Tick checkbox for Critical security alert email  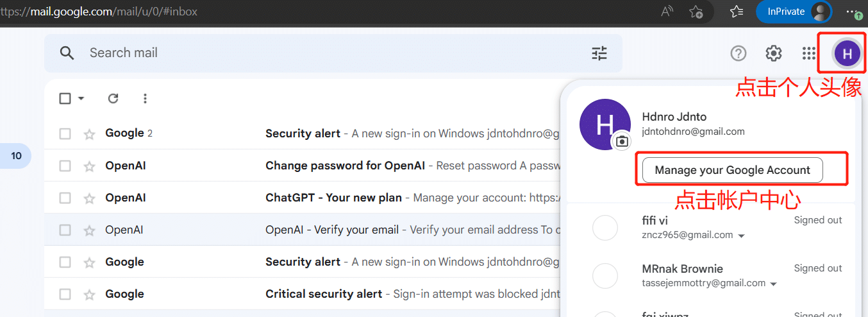[65, 294]
